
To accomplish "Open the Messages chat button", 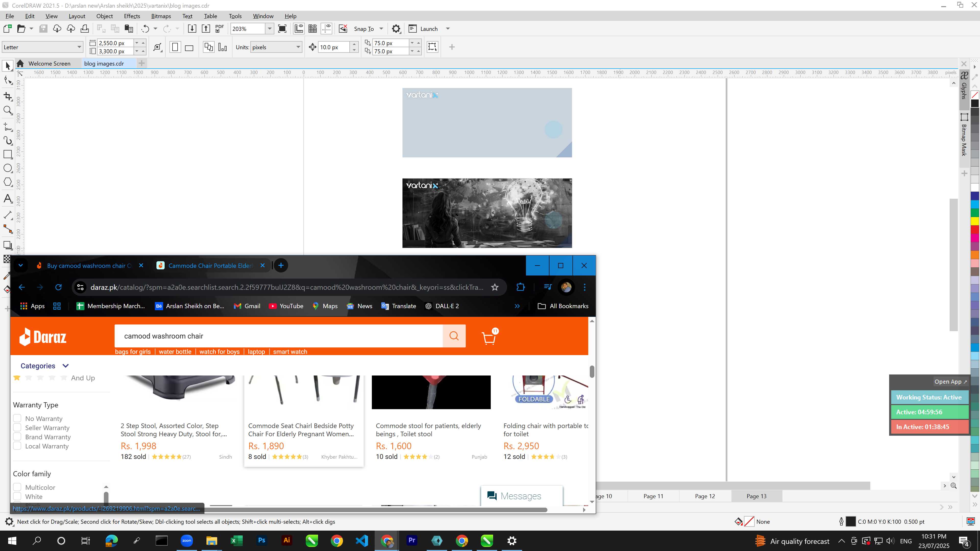I will 522,496.
